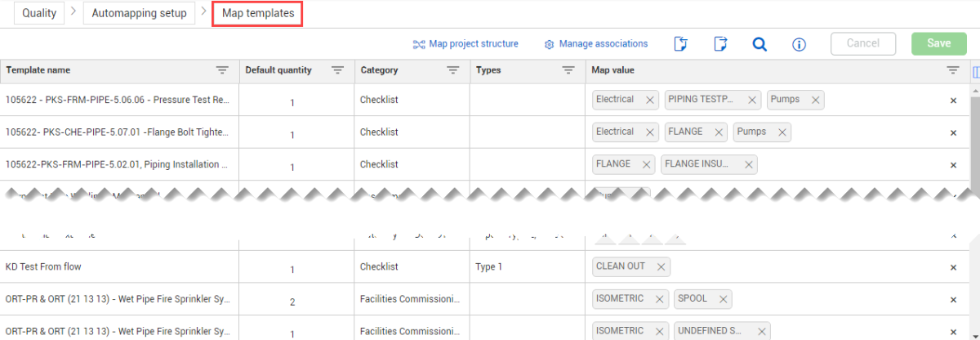Open Manage associations
980x340 pixels.
[x=596, y=44]
